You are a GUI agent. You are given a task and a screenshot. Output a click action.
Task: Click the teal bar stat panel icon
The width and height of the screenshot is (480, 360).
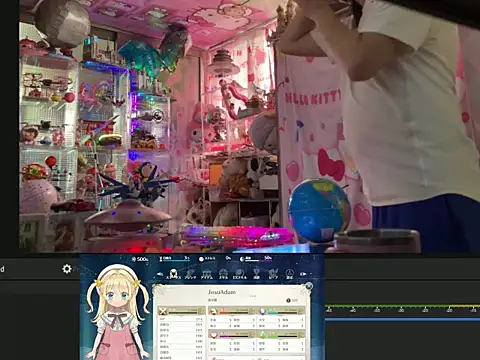263,312
